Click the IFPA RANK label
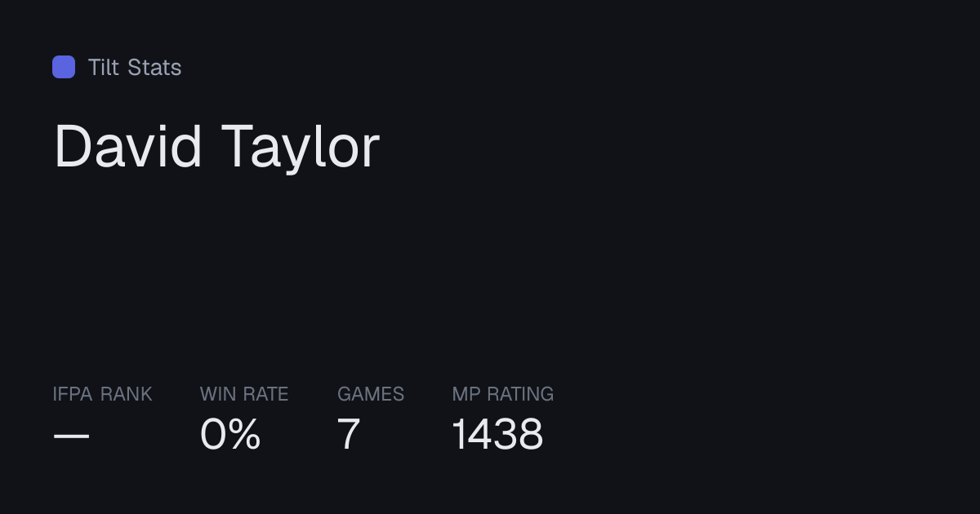980x514 pixels. tap(102, 394)
